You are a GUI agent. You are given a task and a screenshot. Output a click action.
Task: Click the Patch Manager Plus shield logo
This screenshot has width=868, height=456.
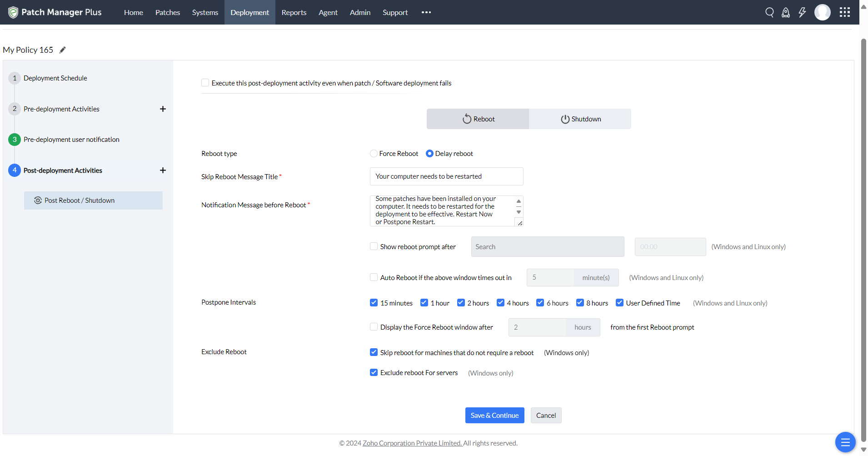pyautogui.click(x=13, y=12)
